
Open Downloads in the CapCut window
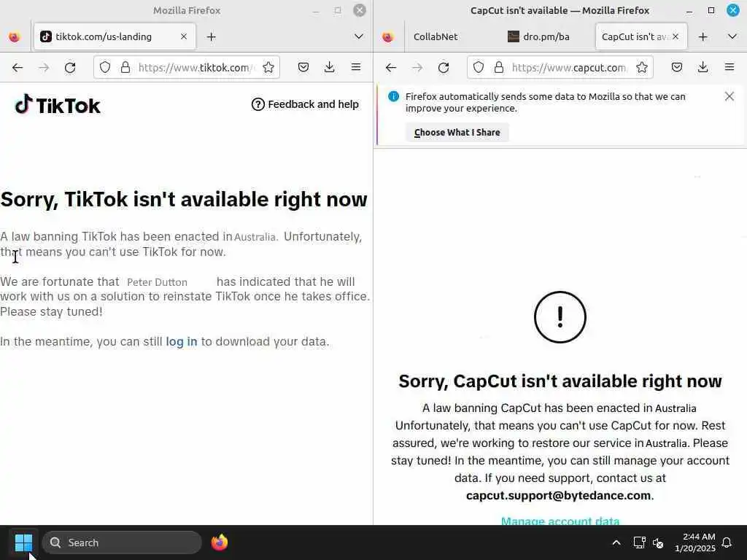tap(703, 68)
